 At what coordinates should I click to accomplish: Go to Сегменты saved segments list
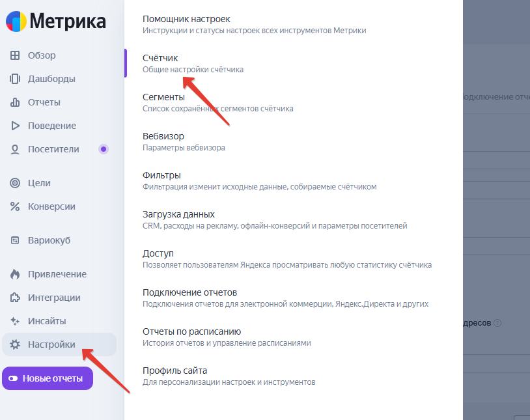(163, 98)
